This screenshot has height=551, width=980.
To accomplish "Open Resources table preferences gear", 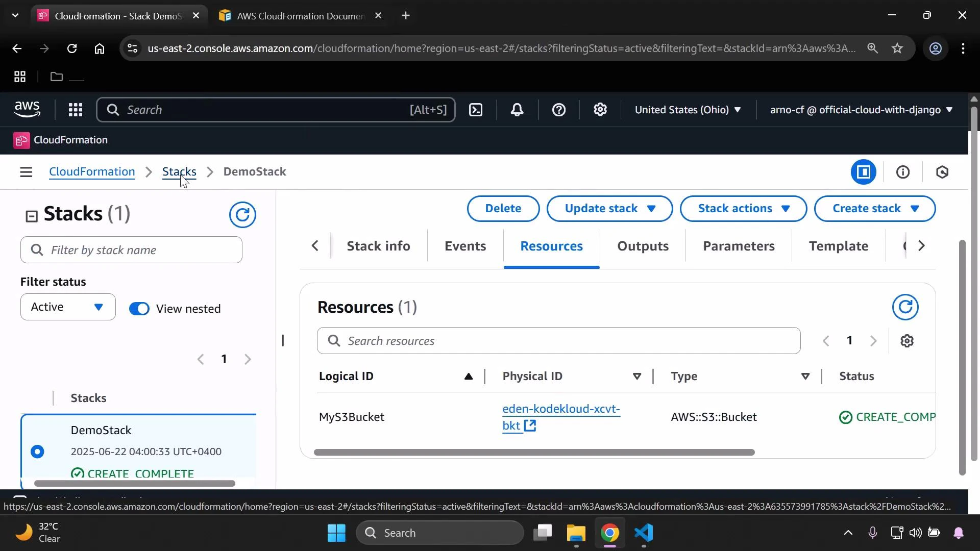I will pyautogui.click(x=908, y=340).
